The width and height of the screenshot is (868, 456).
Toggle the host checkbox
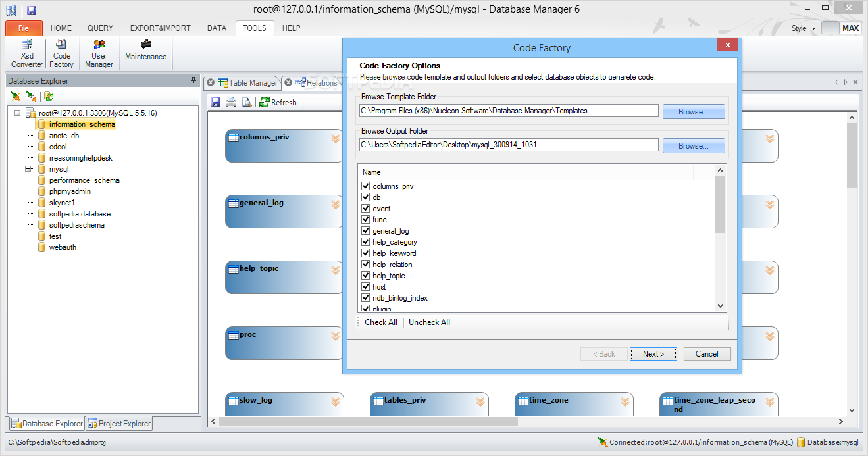(x=366, y=287)
